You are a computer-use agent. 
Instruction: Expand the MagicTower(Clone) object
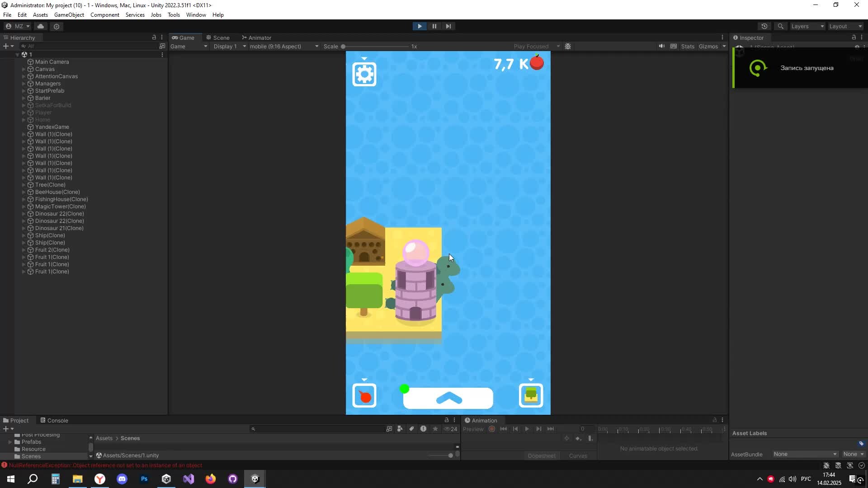pos(24,206)
